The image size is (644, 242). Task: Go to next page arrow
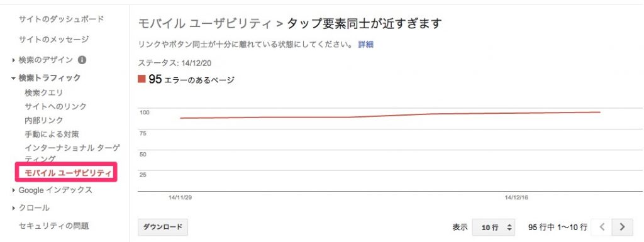(x=622, y=227)
